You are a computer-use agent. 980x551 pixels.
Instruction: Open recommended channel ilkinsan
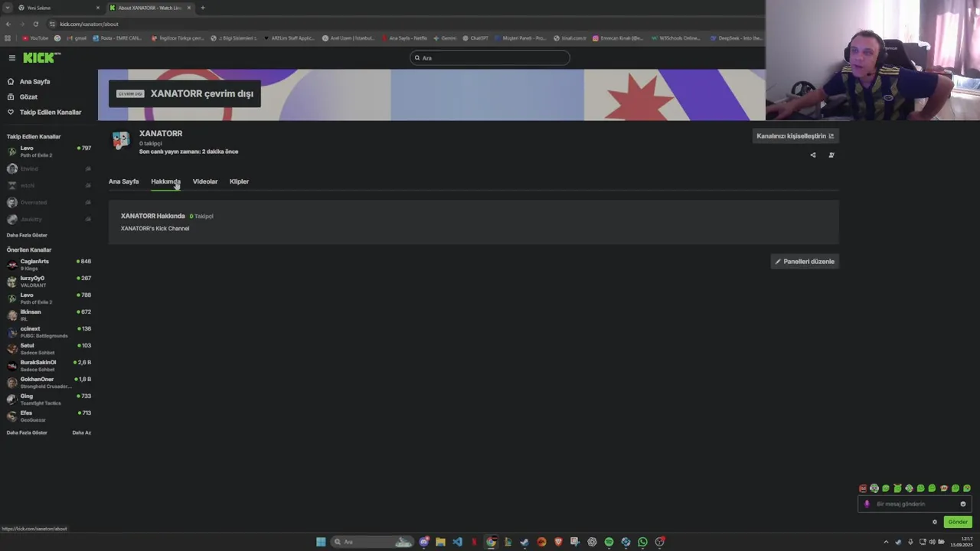[48, 315]
